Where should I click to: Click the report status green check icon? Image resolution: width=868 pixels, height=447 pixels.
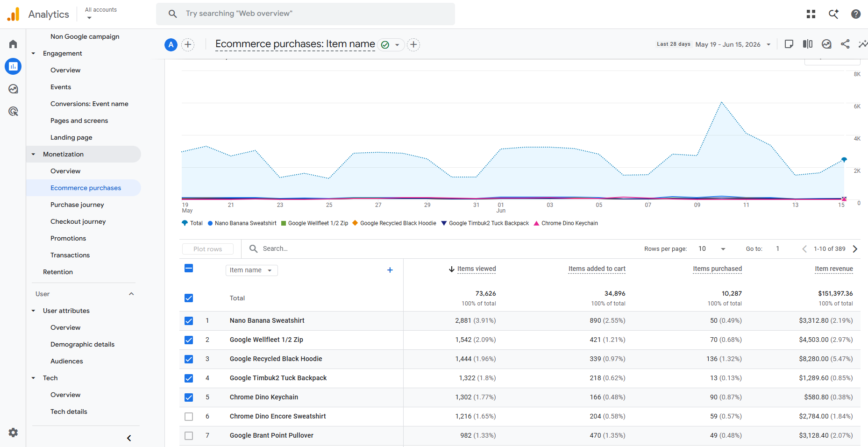(385, 45)
